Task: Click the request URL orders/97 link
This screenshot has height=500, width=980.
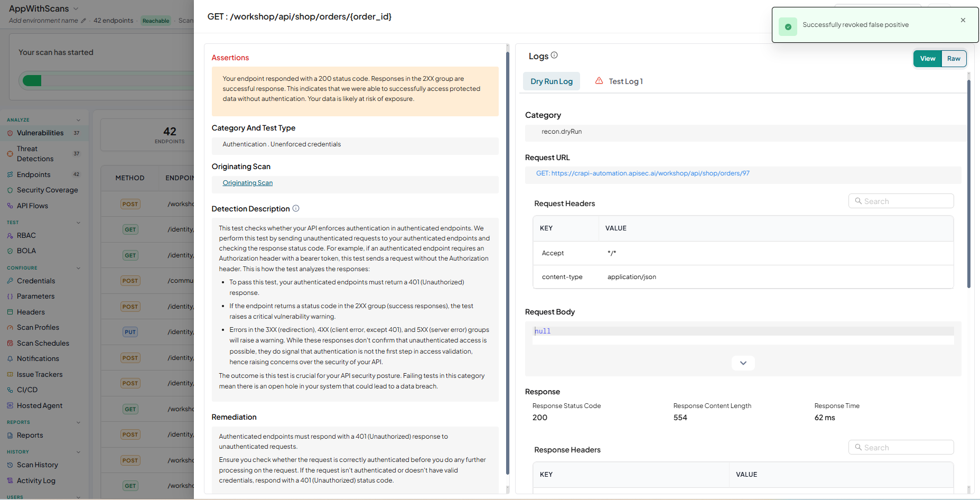Action: tap(643, 173)
